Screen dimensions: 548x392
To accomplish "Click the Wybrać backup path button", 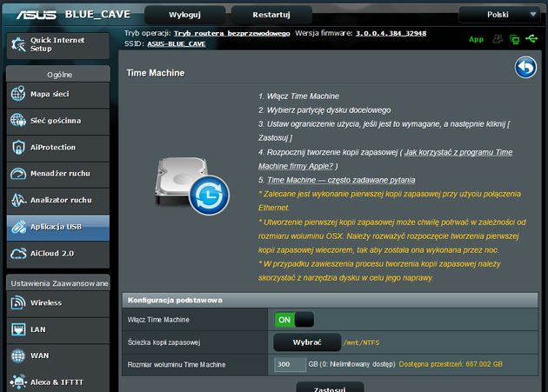I will coord(307,342).
